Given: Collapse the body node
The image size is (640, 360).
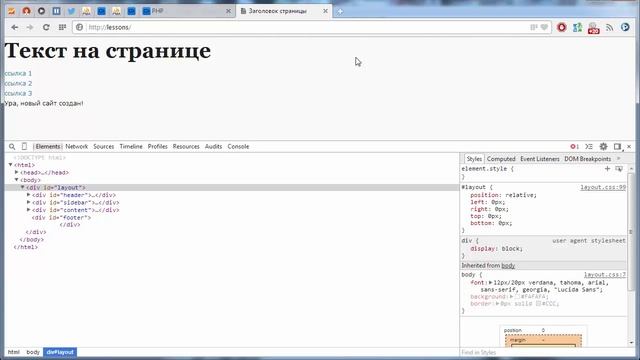Looking at the screenshot, I should [x=17, y=180].
